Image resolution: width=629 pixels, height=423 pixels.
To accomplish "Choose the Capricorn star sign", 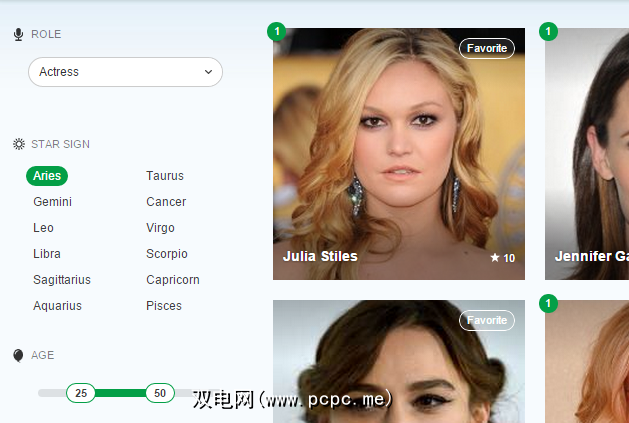I will 173,280.
